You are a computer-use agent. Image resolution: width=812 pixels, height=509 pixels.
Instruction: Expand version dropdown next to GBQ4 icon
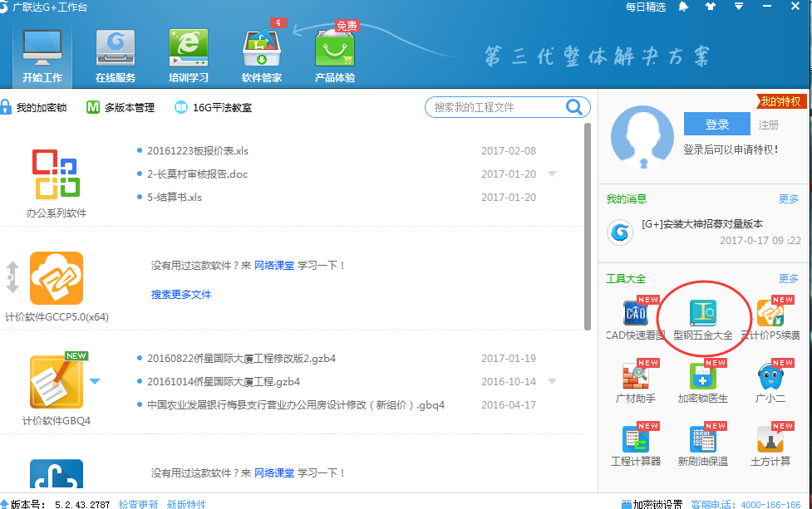(x=95, y=381)
